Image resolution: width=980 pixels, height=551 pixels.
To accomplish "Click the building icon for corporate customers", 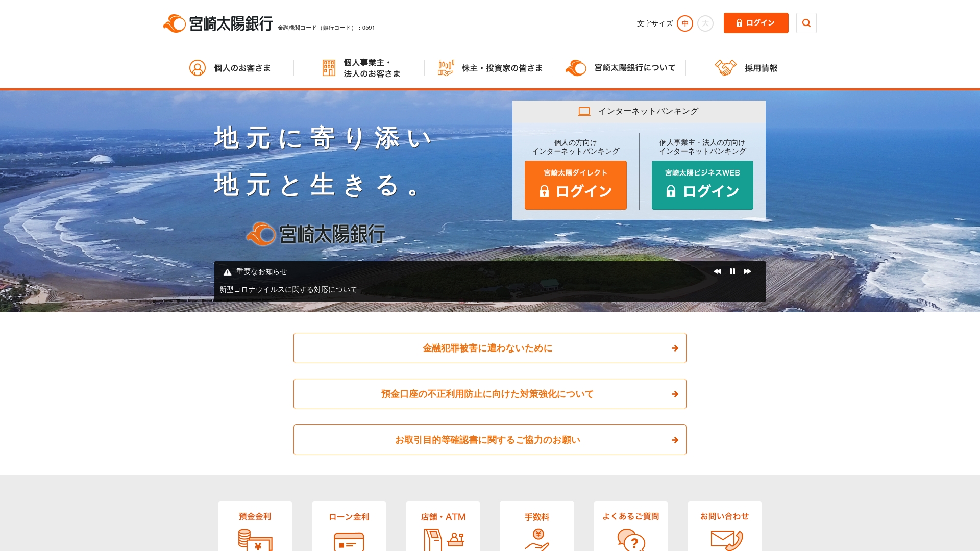I will tap(329, 68).
